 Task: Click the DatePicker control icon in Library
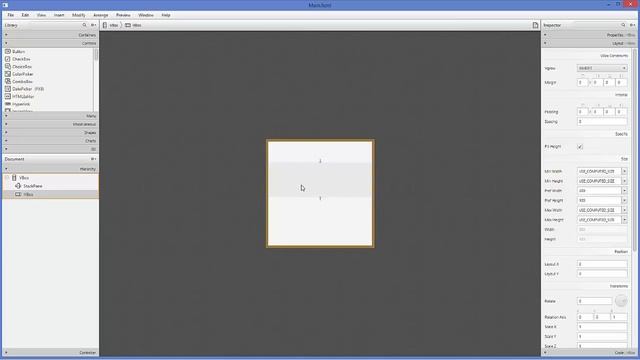pos(8,89)
